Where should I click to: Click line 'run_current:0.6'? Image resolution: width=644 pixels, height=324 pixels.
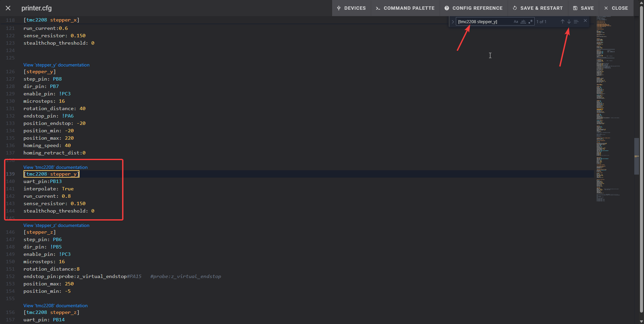tap(46, 28)
